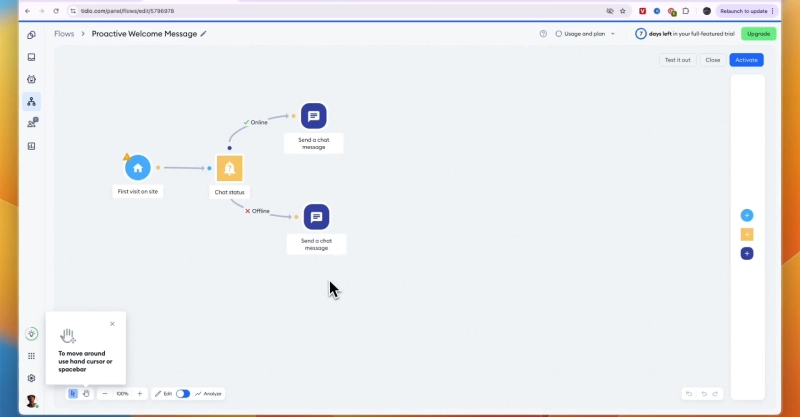Image resolution: width=800 pixels, height=417 pixels.
Task: Select the pointer cursor tool
Action: click(72, 394)
